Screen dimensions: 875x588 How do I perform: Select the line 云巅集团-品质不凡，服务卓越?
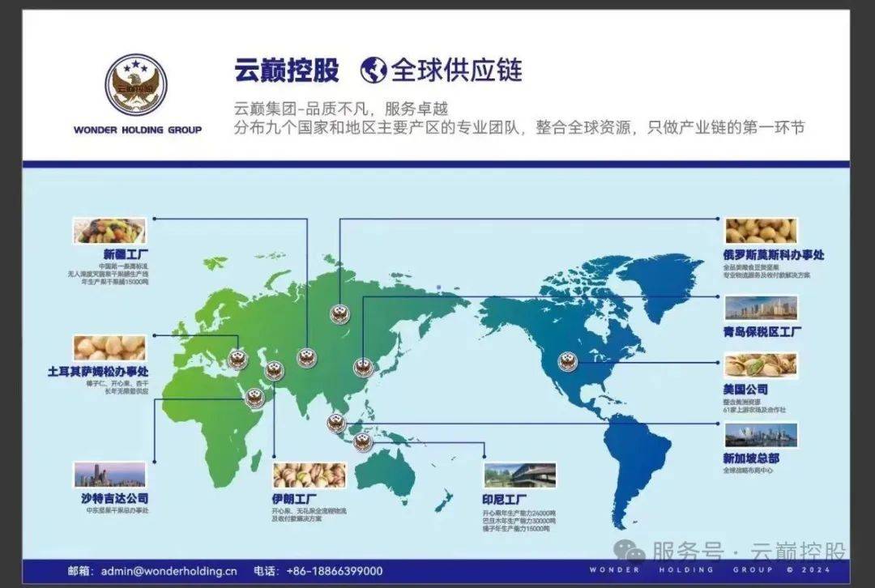coord(342,108)
